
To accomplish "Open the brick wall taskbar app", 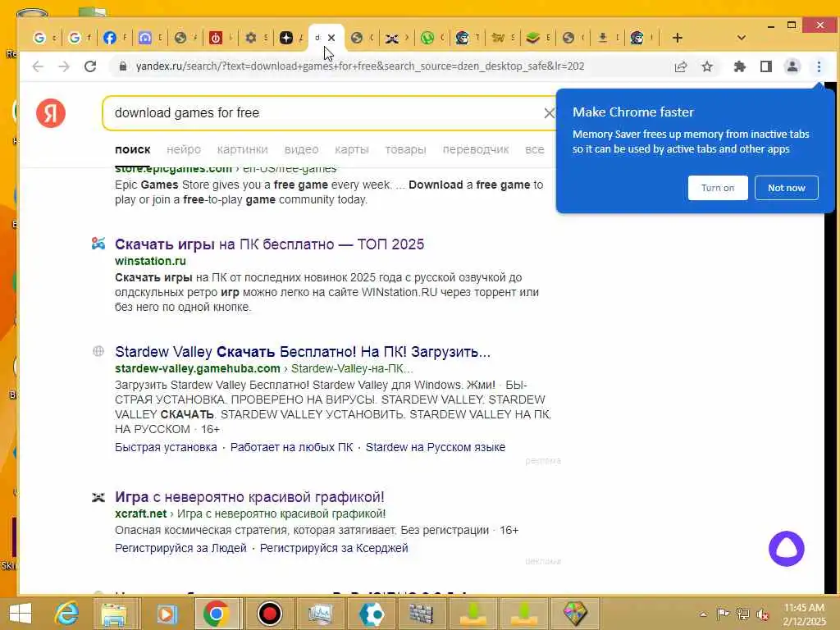I will [422, 614].
